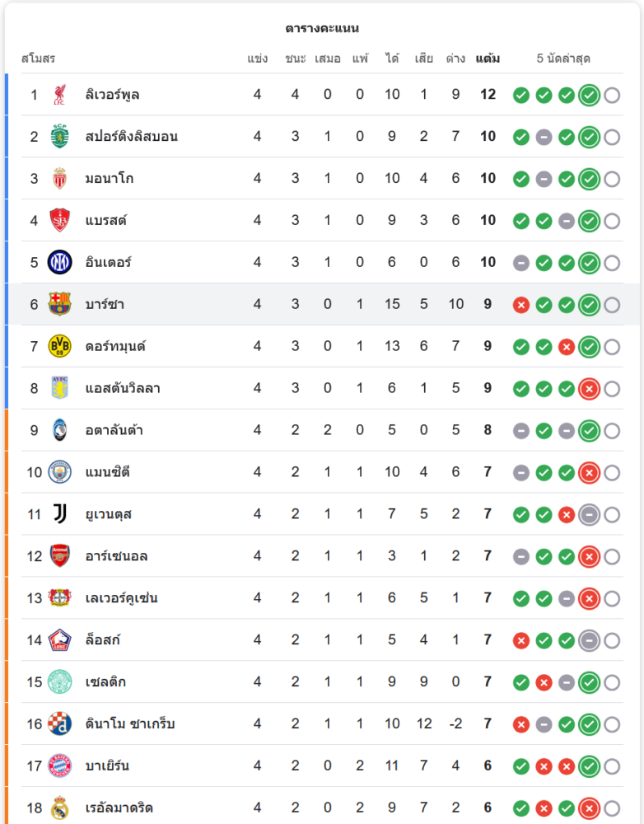Click the Bayern Munich crest icon
Viewport: 644px width, 824px height.
[x=59, y=766]
